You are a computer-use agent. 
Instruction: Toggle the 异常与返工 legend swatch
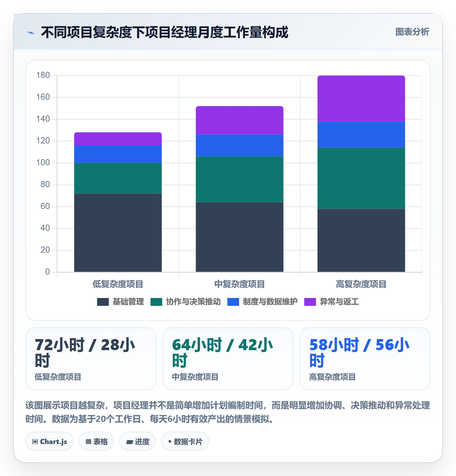click(x=310, y=302)
